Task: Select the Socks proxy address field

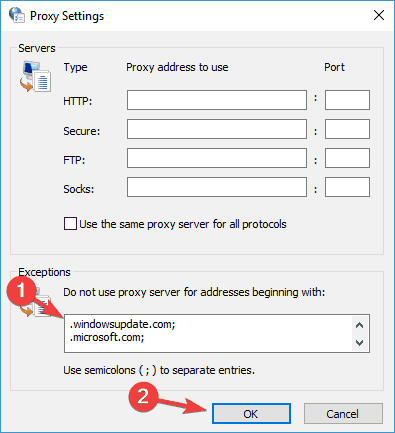Action: (217, 187)
